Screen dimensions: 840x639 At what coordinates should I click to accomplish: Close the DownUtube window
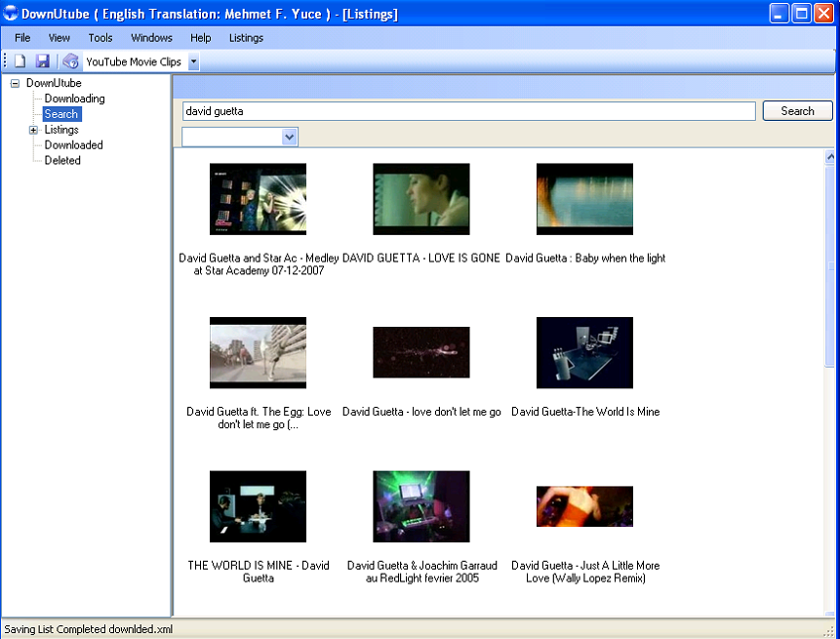pyautogui.click(x=824, y=14)
